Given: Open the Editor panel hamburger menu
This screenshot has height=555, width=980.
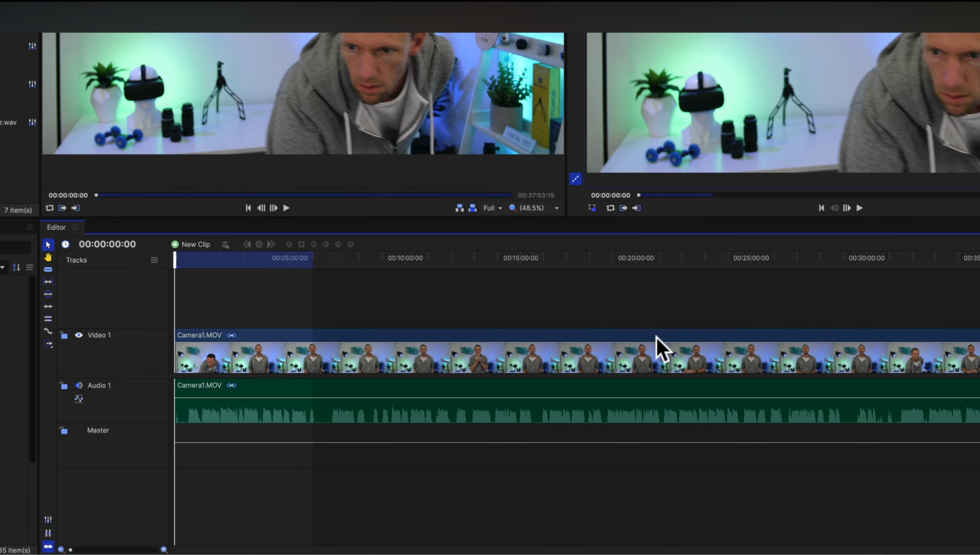Looking at the screenshot, I should pyautogui.click(x=75, y=227).
